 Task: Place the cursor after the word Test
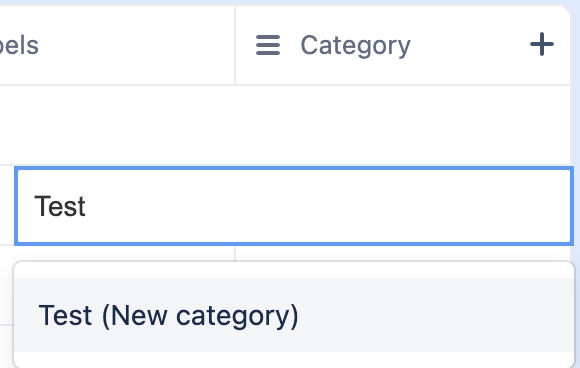pos(87,206)
